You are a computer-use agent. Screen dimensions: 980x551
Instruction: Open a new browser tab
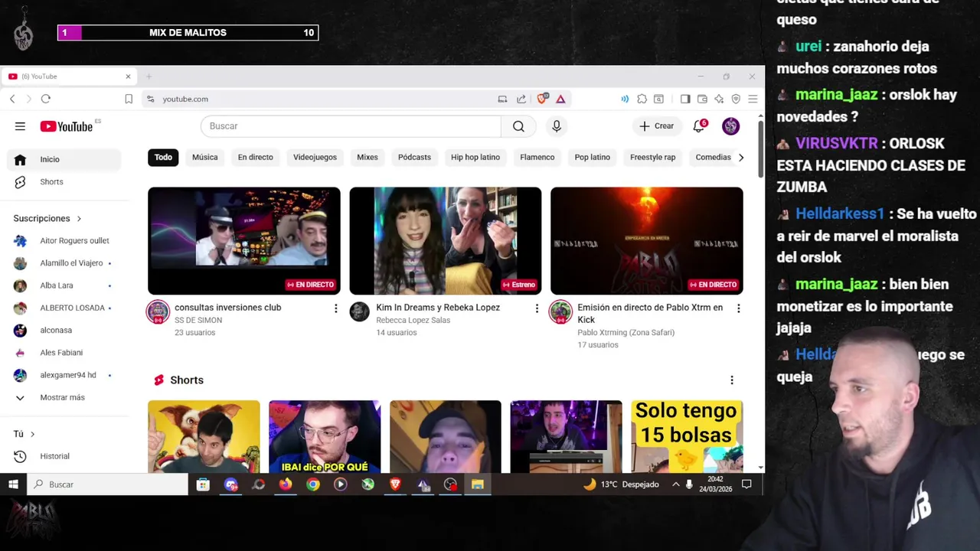point(149,77)
